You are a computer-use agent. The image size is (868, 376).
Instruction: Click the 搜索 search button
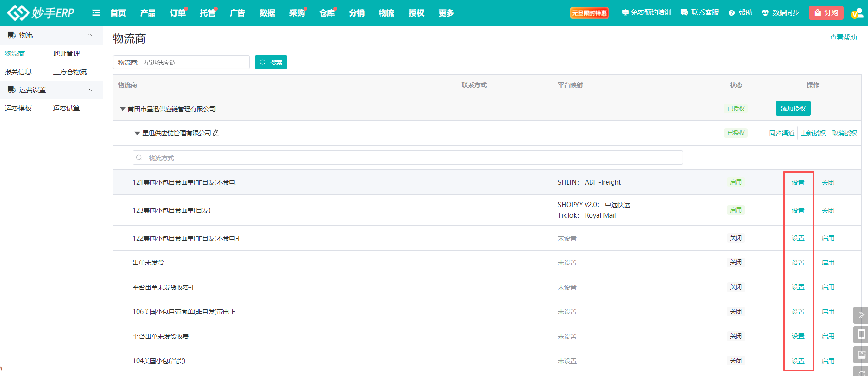pyautogui.click(x=271, y=62)
